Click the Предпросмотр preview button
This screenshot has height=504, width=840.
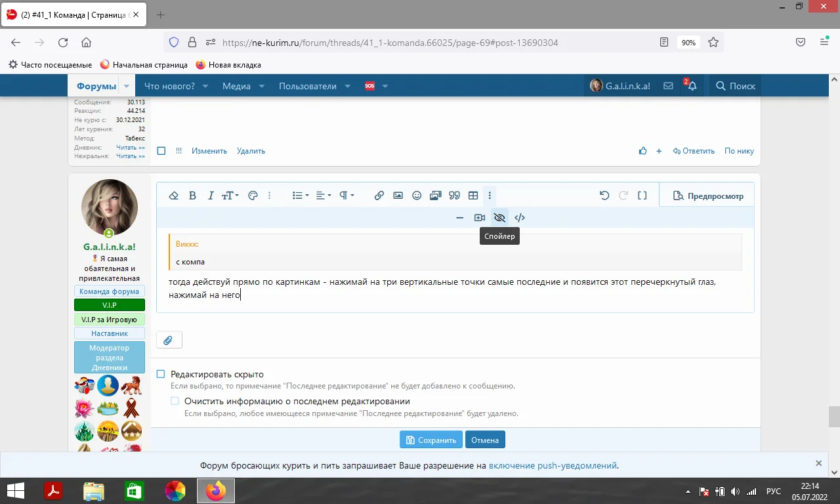709,196
